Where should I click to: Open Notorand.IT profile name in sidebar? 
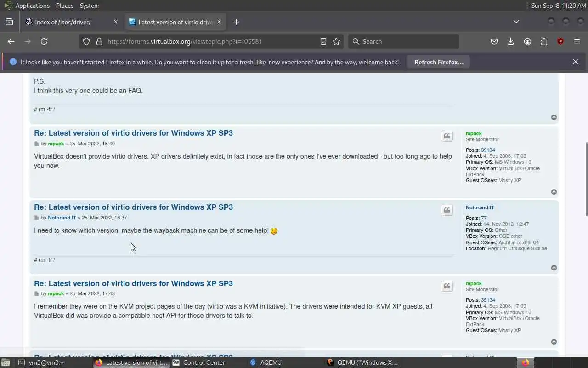[480, 207]
